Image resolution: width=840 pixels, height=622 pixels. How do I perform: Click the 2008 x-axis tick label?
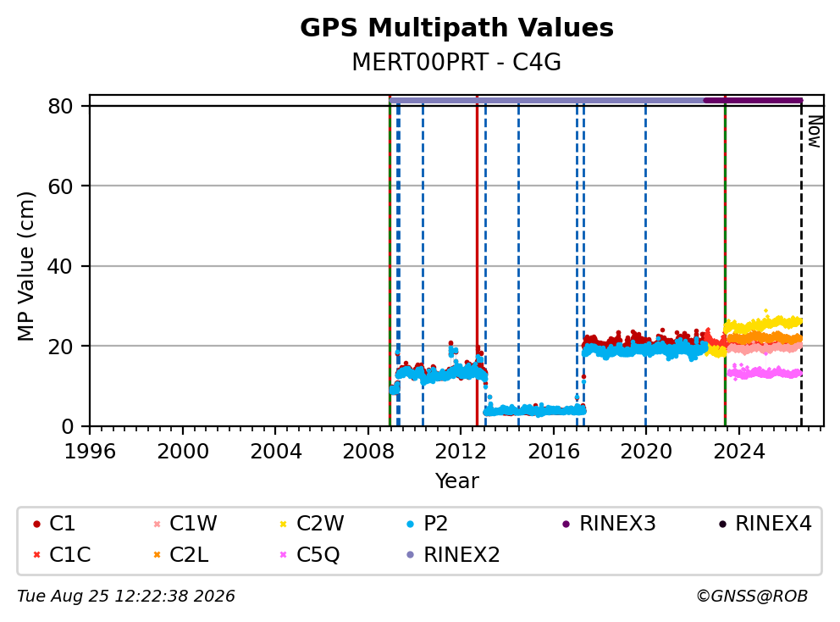(x=368, y=452)
